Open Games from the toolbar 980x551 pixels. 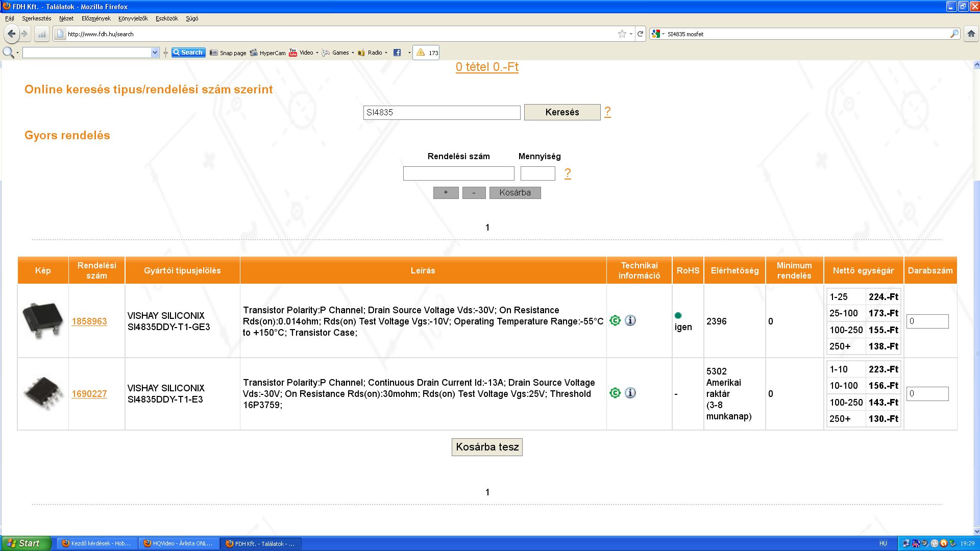[x=335, y=53]
